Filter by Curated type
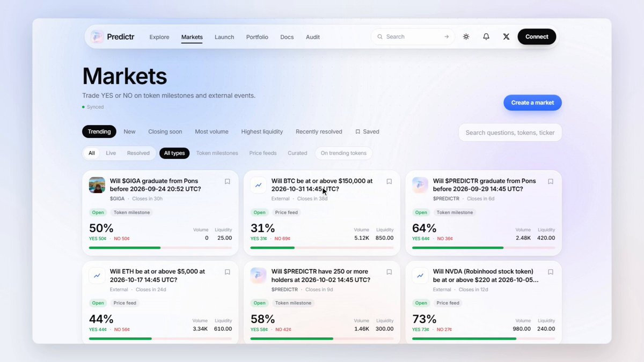644x362 pixels. [297, 153]
